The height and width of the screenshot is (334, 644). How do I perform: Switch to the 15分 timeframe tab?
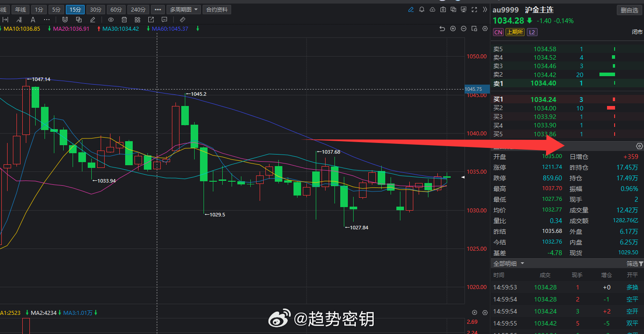point(75,9)
